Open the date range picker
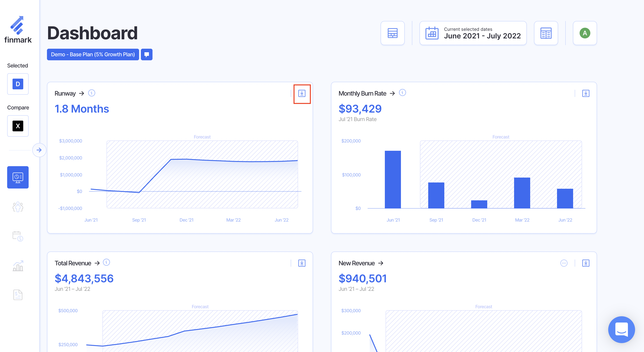Image resolution: width=644 pixels, height=352 pixels. point(473,33)
